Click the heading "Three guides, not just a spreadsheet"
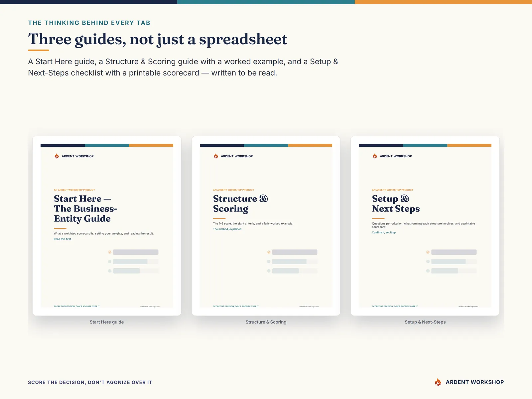The image size is (532, 399). click(158, 39)
